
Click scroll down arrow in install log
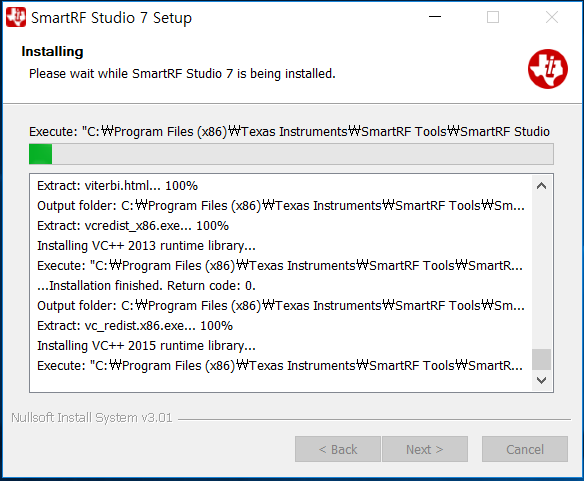click(541, 380)
